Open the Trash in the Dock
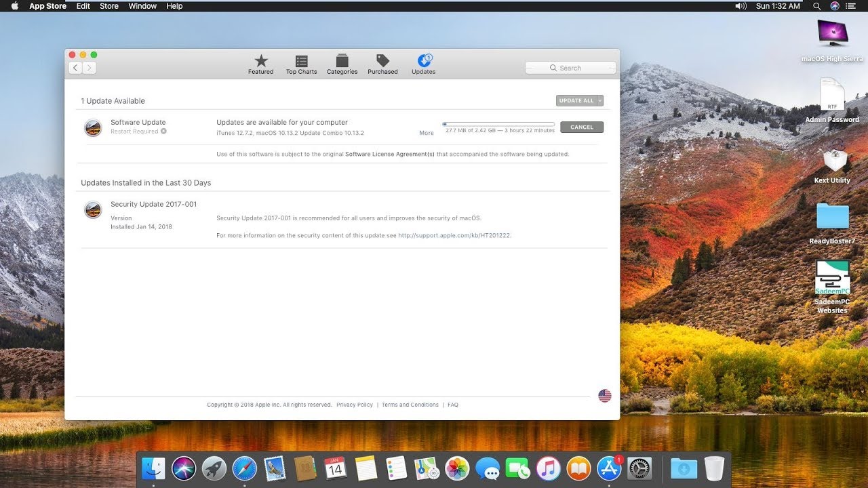This screenshot has height=488, width=868. point(714,468)
